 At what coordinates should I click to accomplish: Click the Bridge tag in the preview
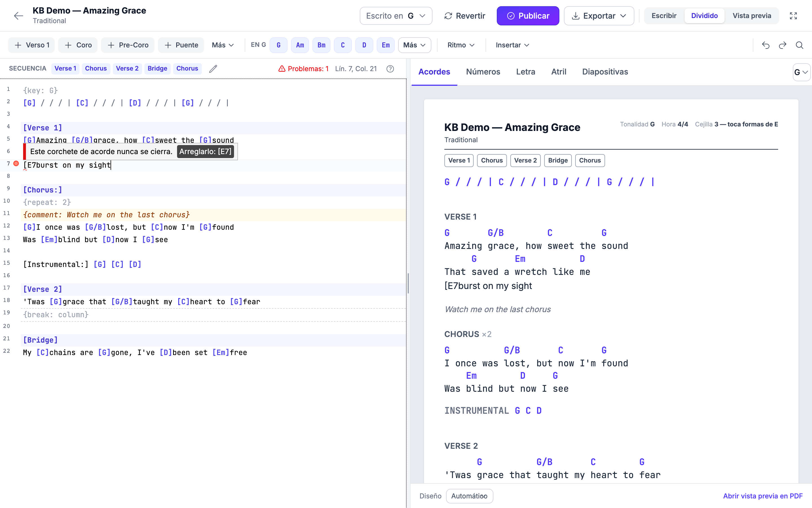point(558,160)
